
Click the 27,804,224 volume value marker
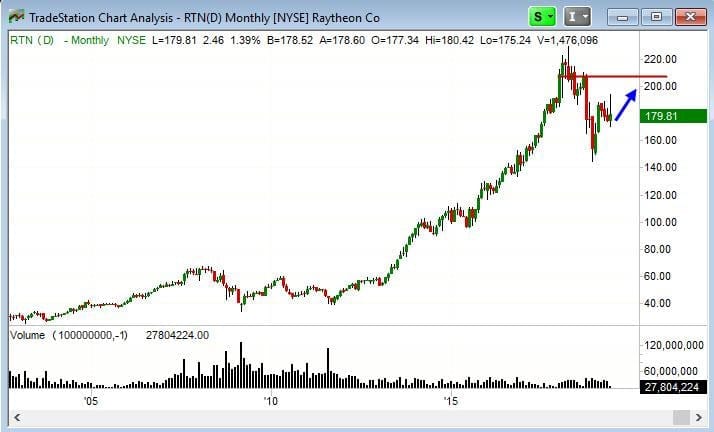coord(674,387)
